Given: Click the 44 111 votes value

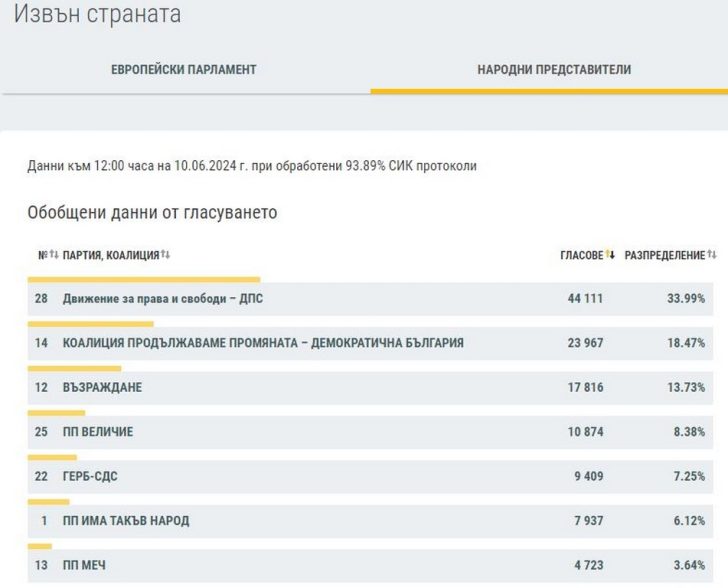Looking at the screenshot, I should [585, 299].
